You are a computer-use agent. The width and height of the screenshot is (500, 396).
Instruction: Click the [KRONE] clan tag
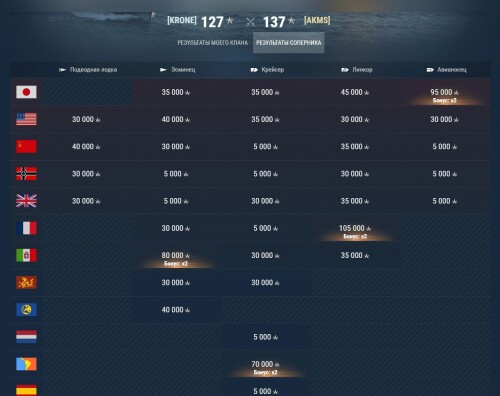pyautogui.click(x=182, y=20)
